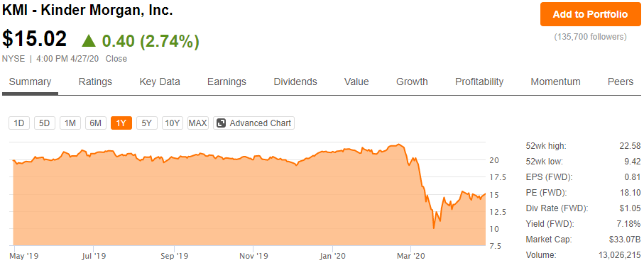Select the 5D chart range
The width and height of the screenshot is (644, 275).
coord(44,123)
